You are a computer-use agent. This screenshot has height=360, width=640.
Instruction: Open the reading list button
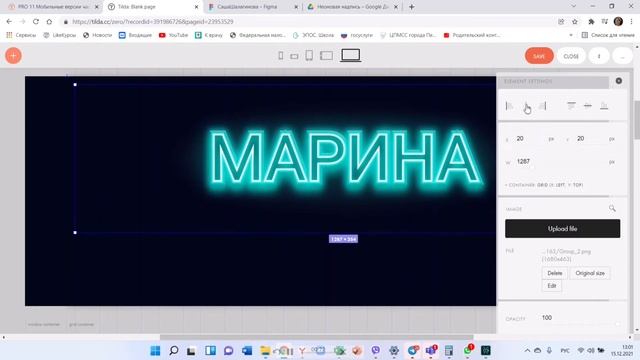click(x=608, y=35)
